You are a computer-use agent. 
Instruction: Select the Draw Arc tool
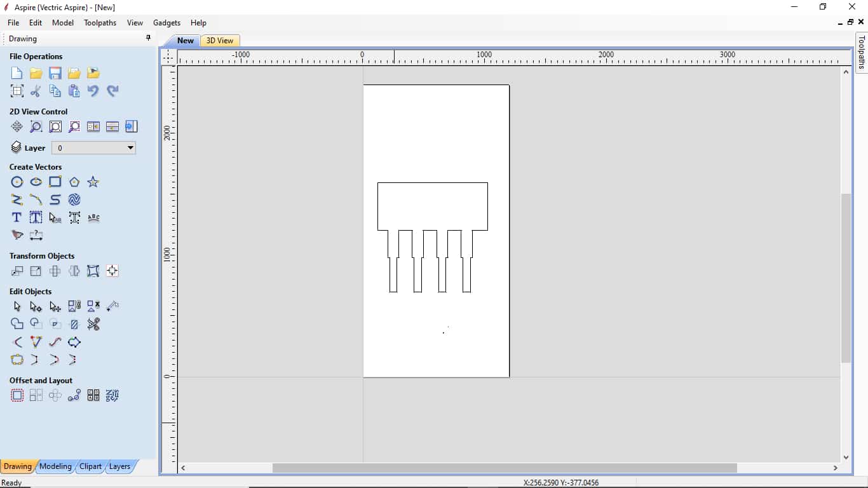tap(36, 200)
